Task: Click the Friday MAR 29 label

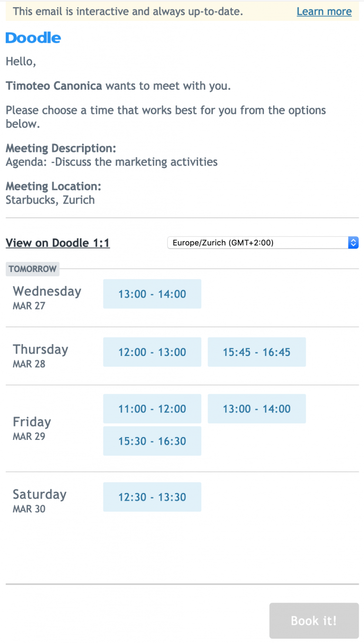Action: click(x=31, y=428)
